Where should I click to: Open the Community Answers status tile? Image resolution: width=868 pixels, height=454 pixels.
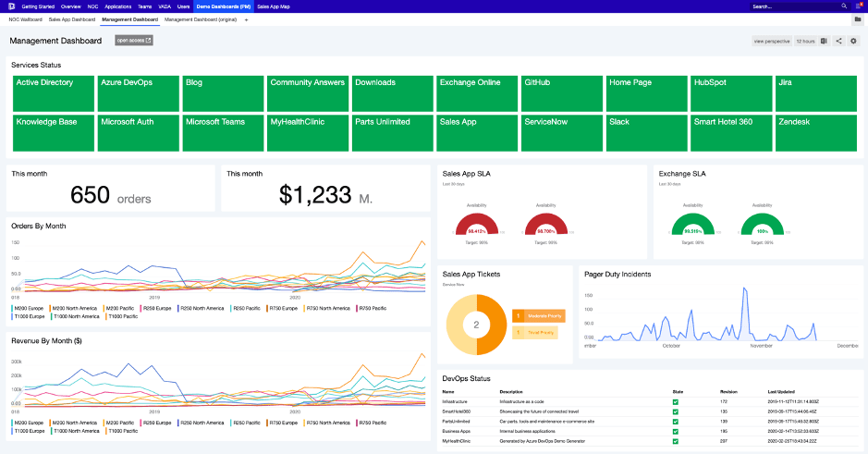[308, 93]
